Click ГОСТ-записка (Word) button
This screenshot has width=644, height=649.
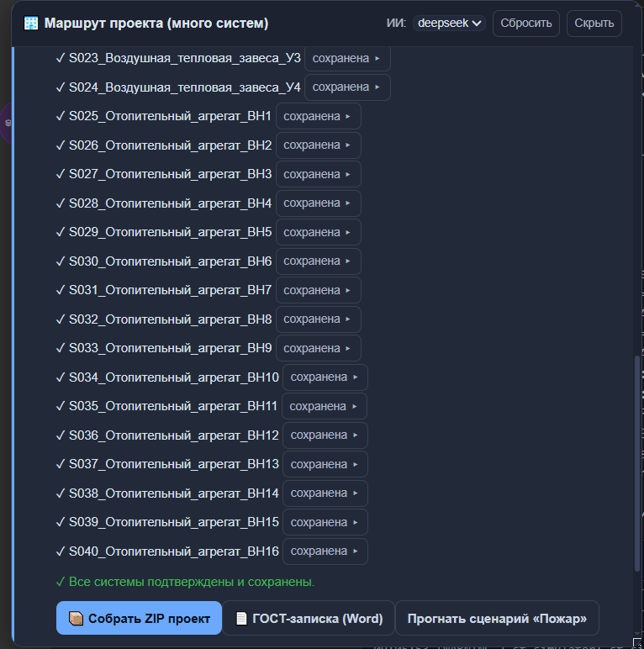pyautogui.click(x=309, y=618)
